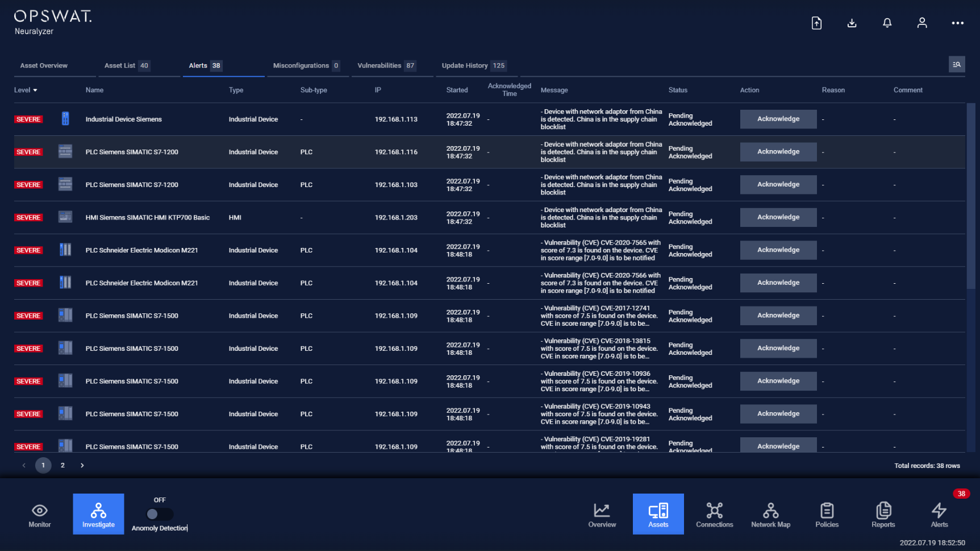Click S7-1500 icon in CVE-2017-12741 row

[x=65, y=315]
